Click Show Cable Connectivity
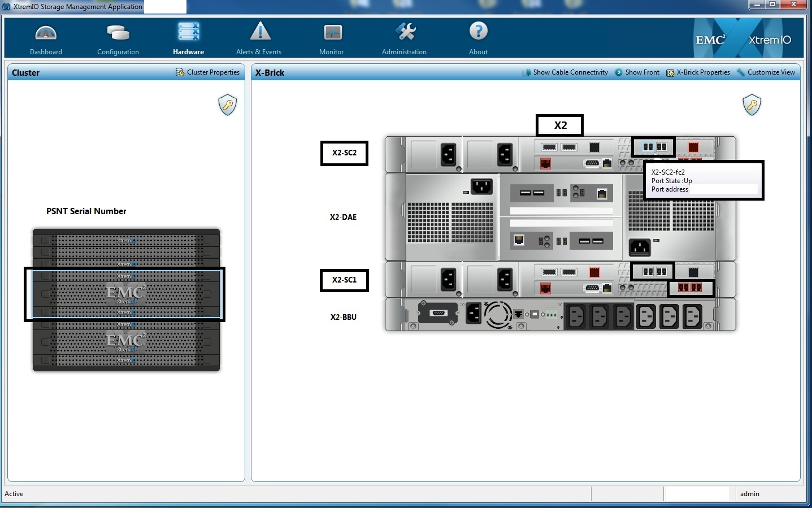812x508 pixels. (565, 72)
